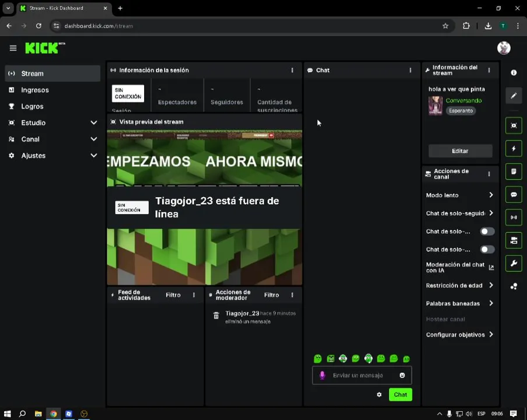
Task: Click the pencil edit icon in right sidebar
Action: click(x=514, y=96)
